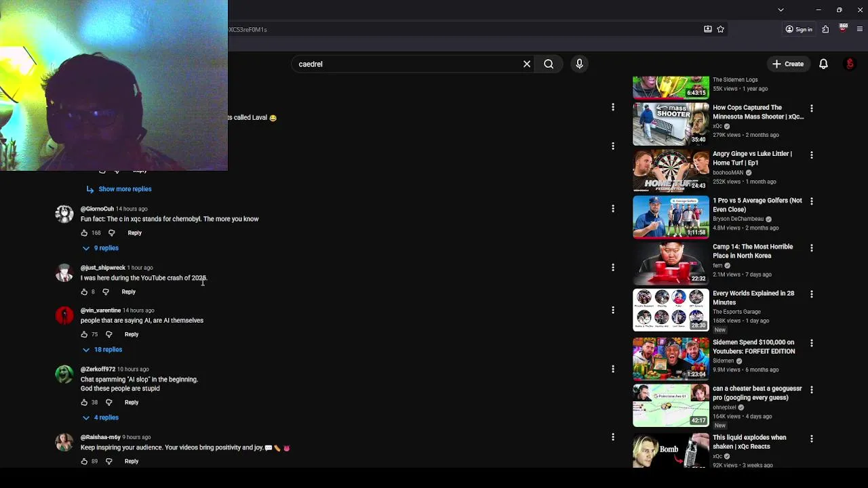Open Angry Ginge darts video thumbnail
The height and width of the screenshot is (488, 868).
coord(671,171)
